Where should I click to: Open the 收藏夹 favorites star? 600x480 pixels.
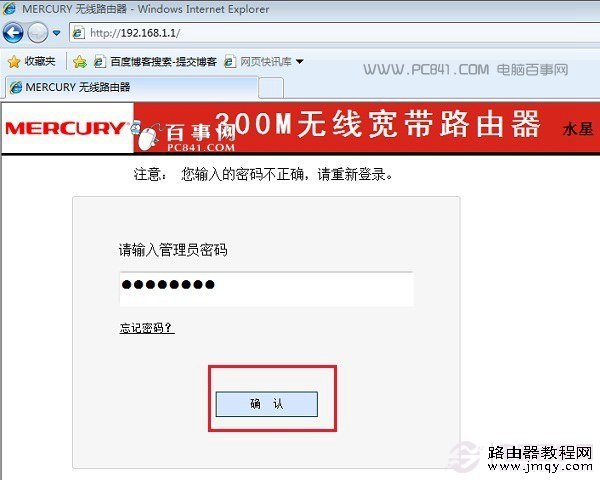click(14, 62)
